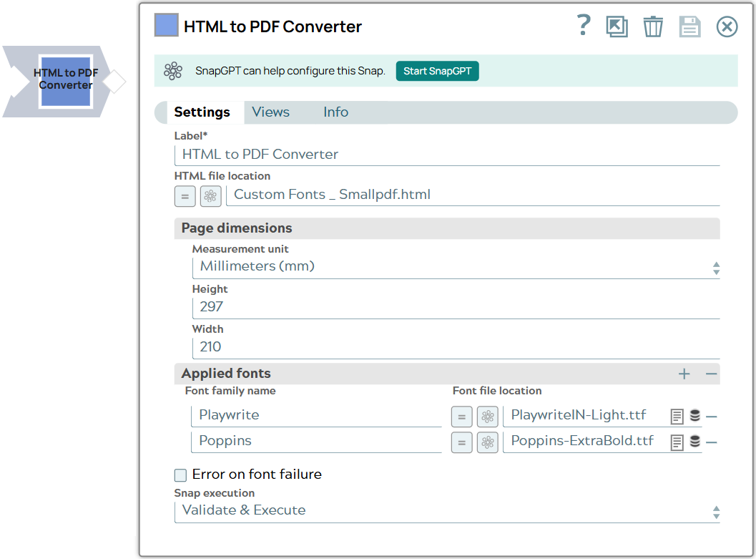Select the HTML to PDF Converter snap on canvas
The width and height of the screenshot is (756, 559).
click(66, 81)
